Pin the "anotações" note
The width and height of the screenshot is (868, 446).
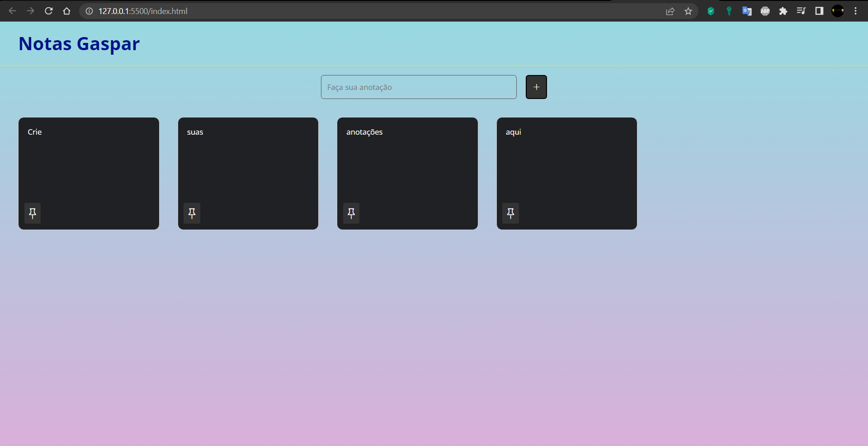pyautogui.click(x=351, y=213)
